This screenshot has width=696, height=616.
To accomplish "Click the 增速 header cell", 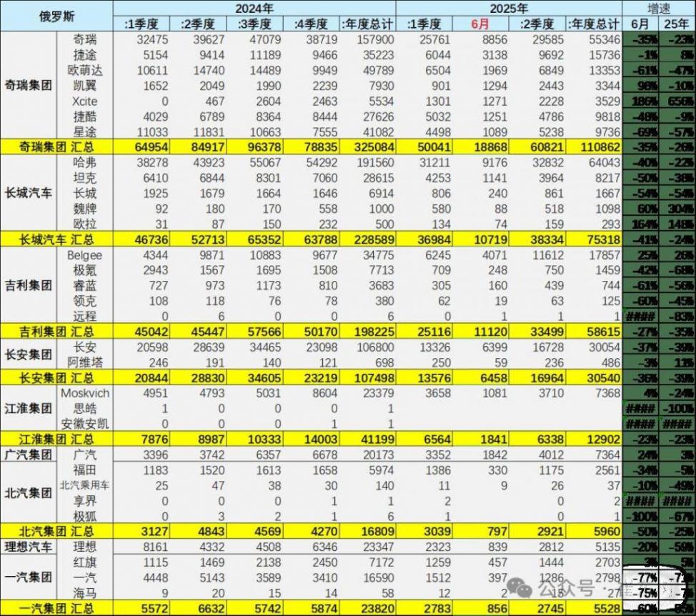I will (x=658, y=9).
